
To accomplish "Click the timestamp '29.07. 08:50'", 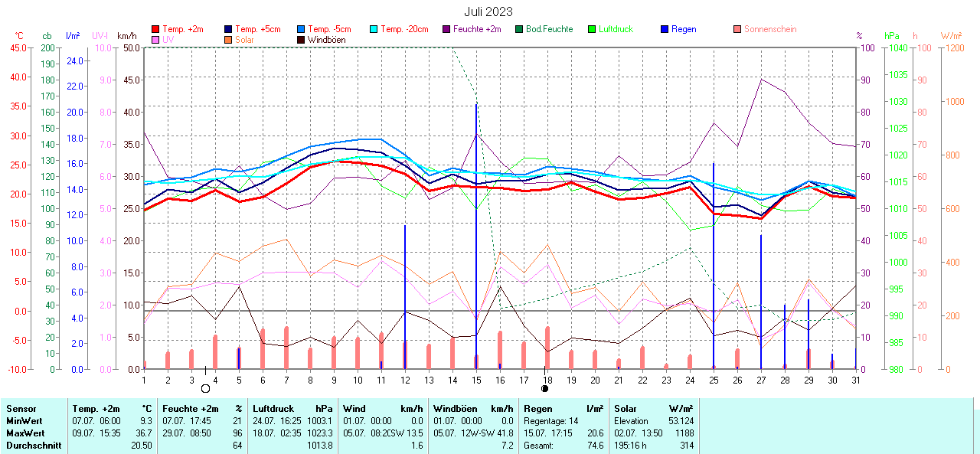I will (x=187, y=433).
